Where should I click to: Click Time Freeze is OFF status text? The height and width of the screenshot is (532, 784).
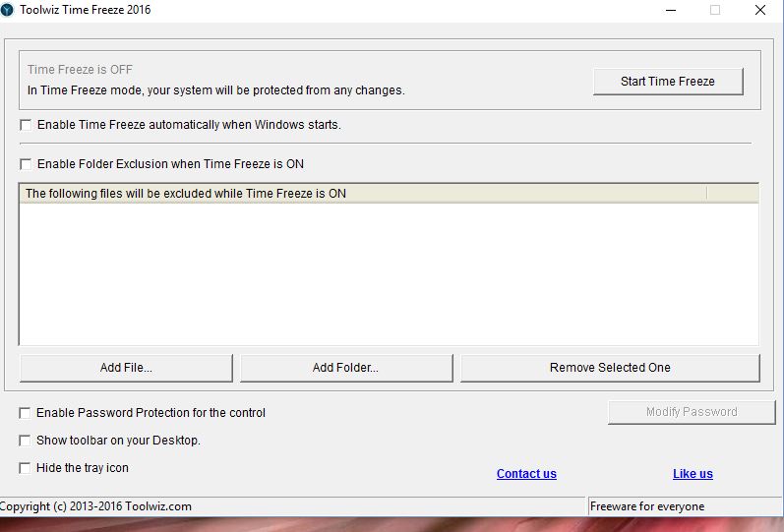[80, 70]
